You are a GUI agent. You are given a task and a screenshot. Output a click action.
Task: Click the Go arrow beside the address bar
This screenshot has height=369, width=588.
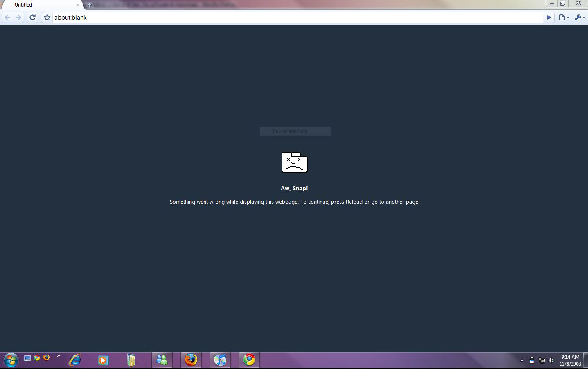549,18
